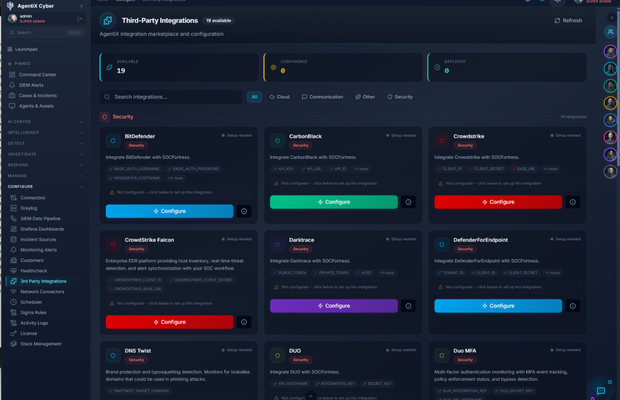620x400 pixels.
Task: Expand the Manage section
Action: [44, 176]
